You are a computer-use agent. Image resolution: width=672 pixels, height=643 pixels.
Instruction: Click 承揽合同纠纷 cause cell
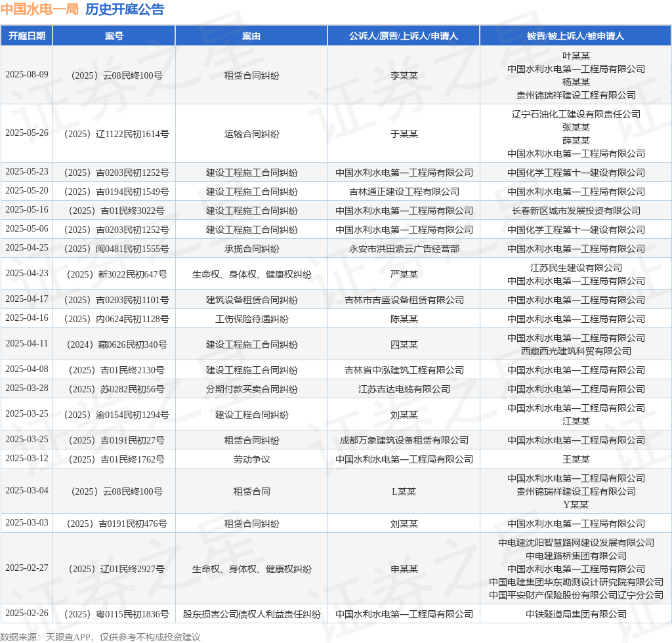(x=251, y=249)
